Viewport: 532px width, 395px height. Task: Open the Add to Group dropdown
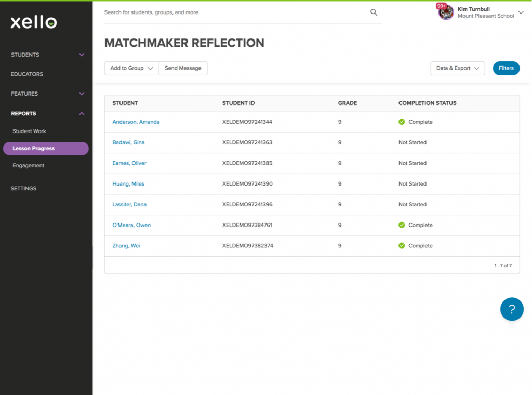[131, 68]
